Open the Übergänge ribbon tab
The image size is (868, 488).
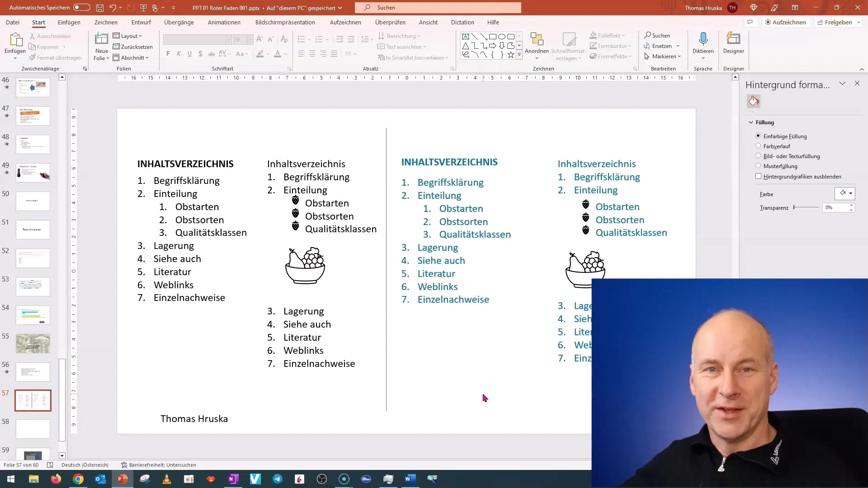pyautogui.click(x=179, y=23)
